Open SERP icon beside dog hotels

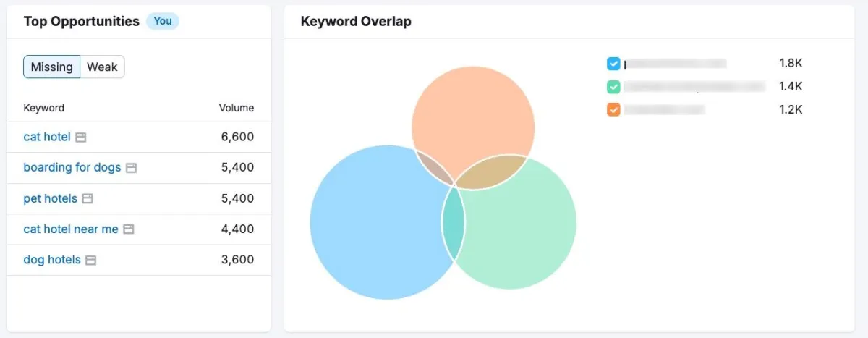click(91, 260)
